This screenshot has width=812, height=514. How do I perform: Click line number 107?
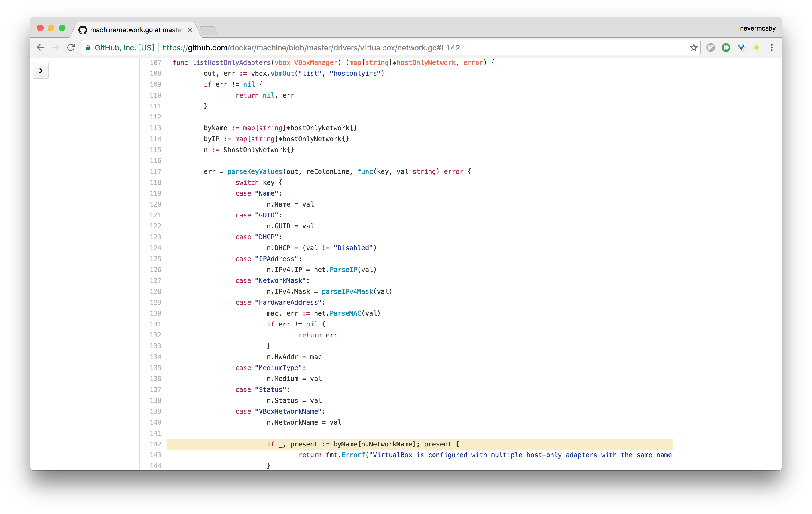[155, 62]
